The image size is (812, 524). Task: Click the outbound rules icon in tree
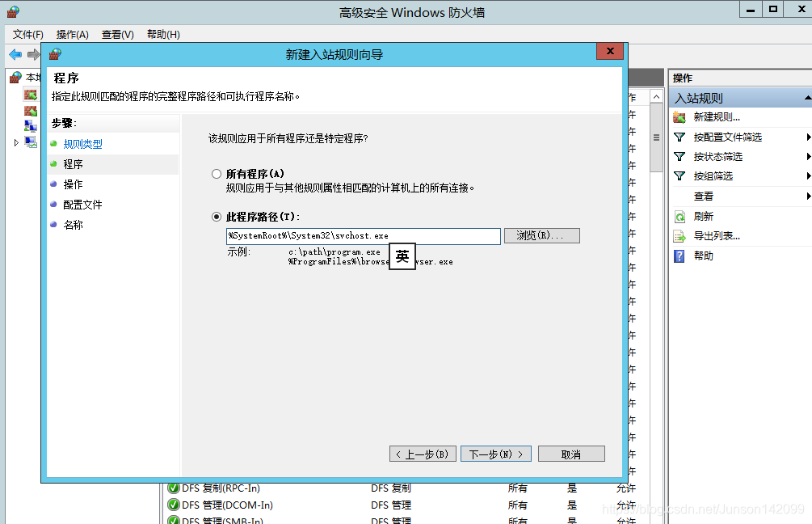click(31, 111)
